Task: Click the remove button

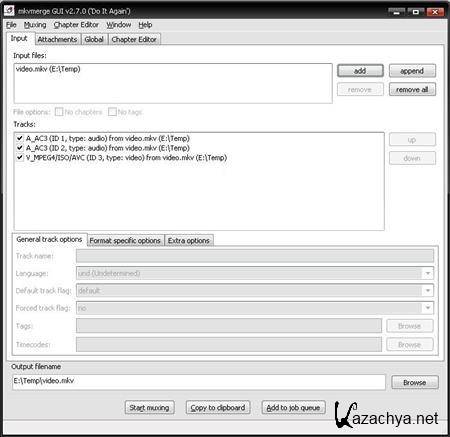Action: click(x=360, y=89)
